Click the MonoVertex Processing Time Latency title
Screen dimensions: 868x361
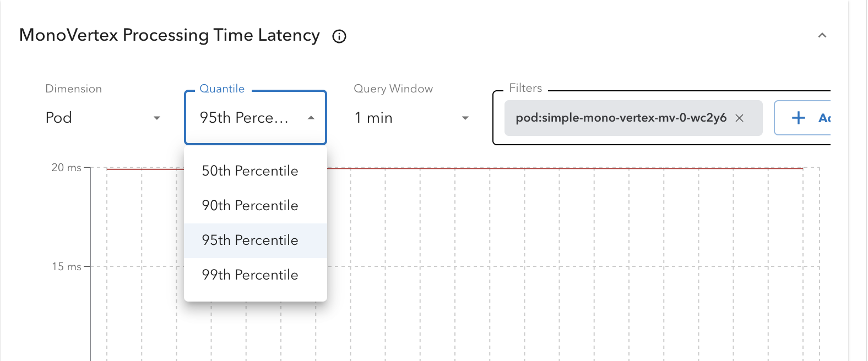pyautogui.click(x=170, y=36)
